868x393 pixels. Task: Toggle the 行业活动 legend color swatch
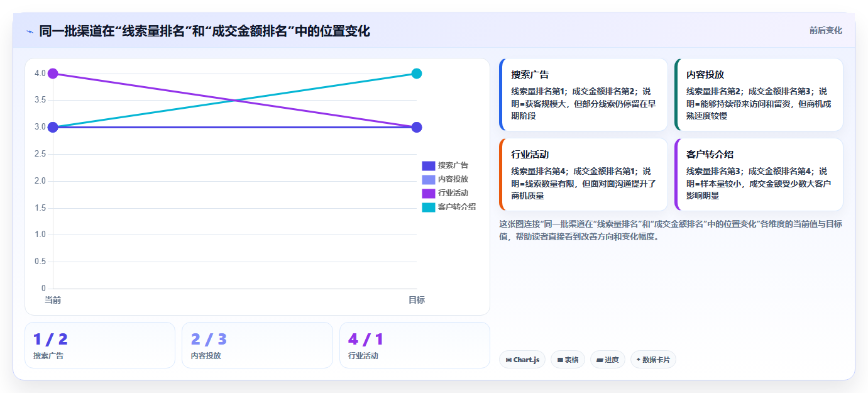[428, 193]
